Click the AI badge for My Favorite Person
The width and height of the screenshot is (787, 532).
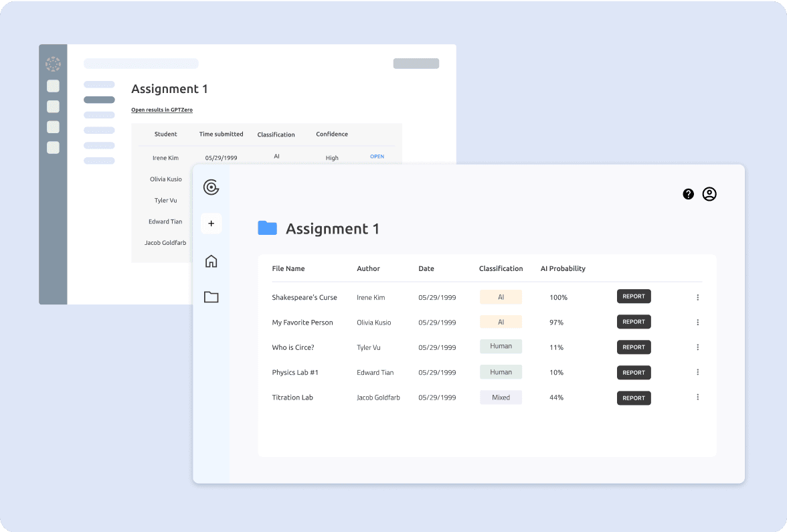pyautogui.click(x=501, y=321)
